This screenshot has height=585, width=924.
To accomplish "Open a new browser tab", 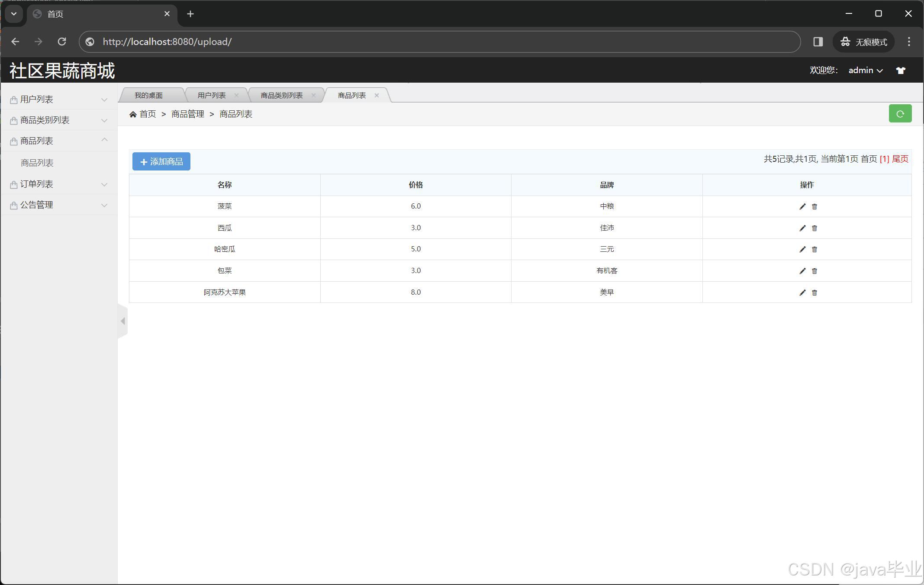I will [190, 14].
